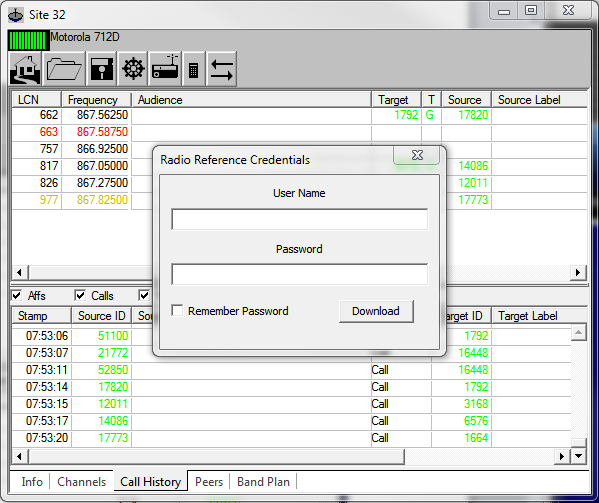
Task: Uncheck the Calls checkbox
Action: click(80, 295)
